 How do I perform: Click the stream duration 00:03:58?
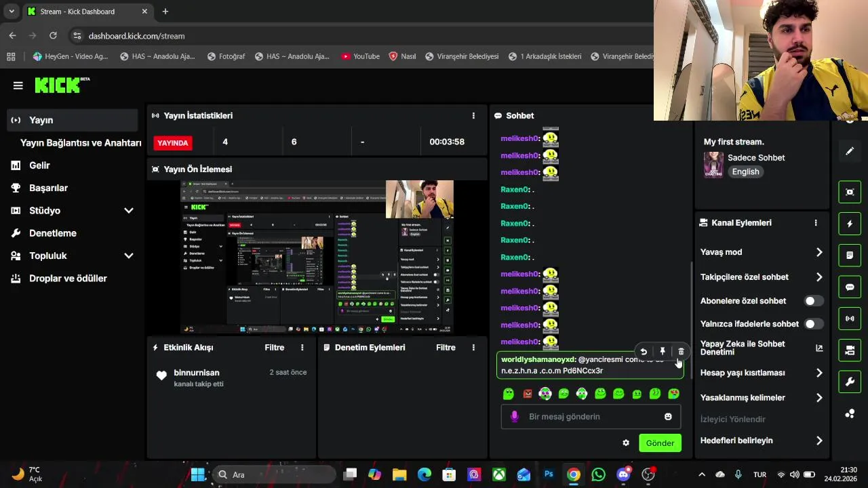(447, 142)
